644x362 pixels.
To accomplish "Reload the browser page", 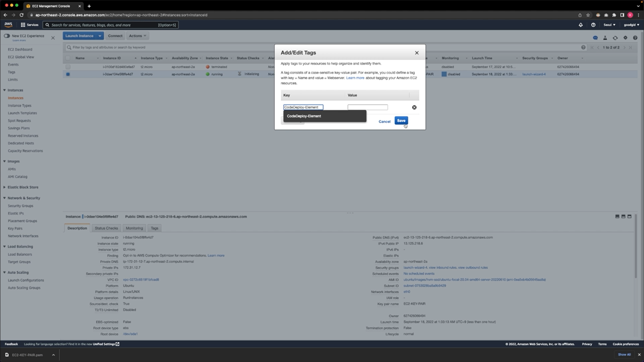I will [x=21, y=15].
